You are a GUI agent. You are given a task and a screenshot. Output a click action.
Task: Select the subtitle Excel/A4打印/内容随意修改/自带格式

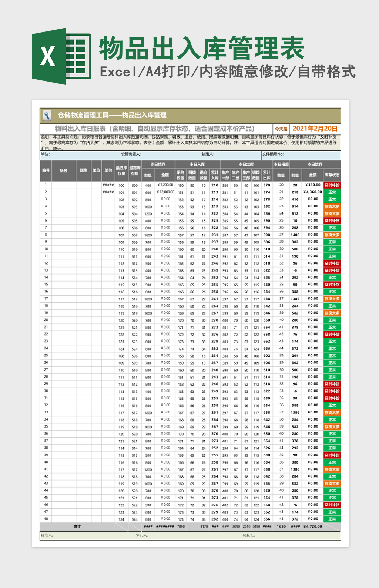point(227,72)
